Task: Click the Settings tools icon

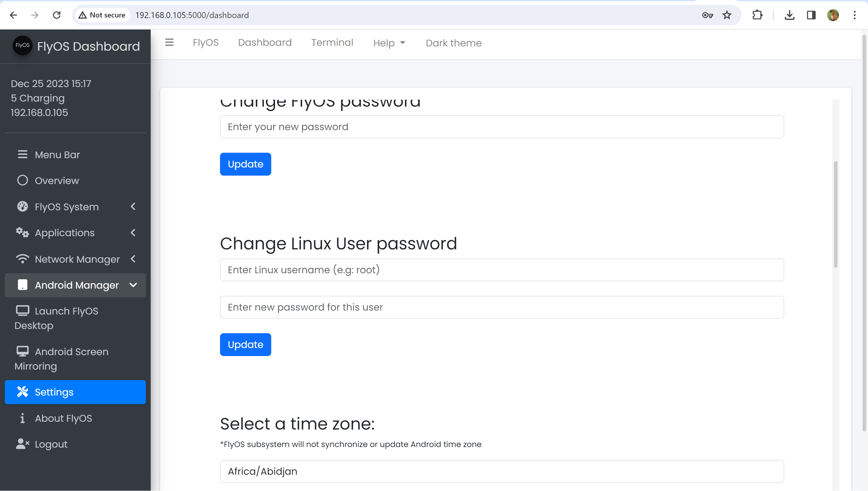Action: pos(22,392)
